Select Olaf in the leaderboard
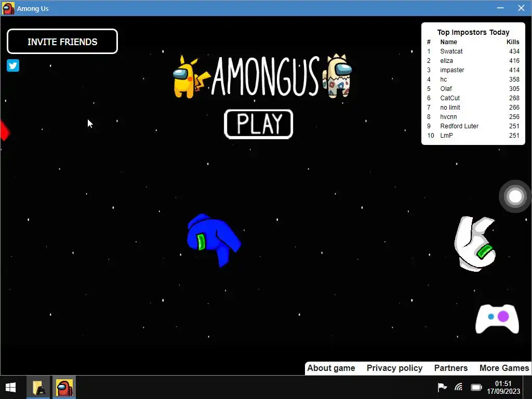The image size is (532, 399). tap(446, 88)
